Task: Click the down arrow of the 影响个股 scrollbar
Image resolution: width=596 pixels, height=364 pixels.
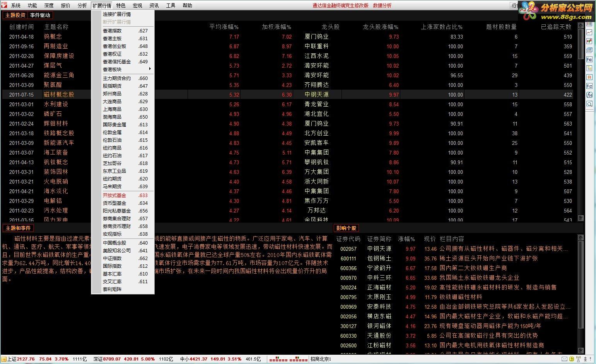Action: (581, 350)
